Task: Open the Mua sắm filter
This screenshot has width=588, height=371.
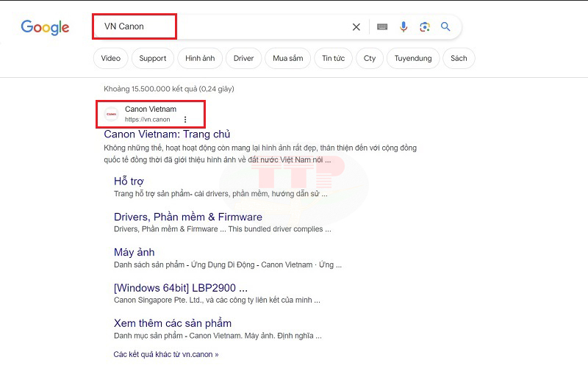Action: [x=287, y=58]
